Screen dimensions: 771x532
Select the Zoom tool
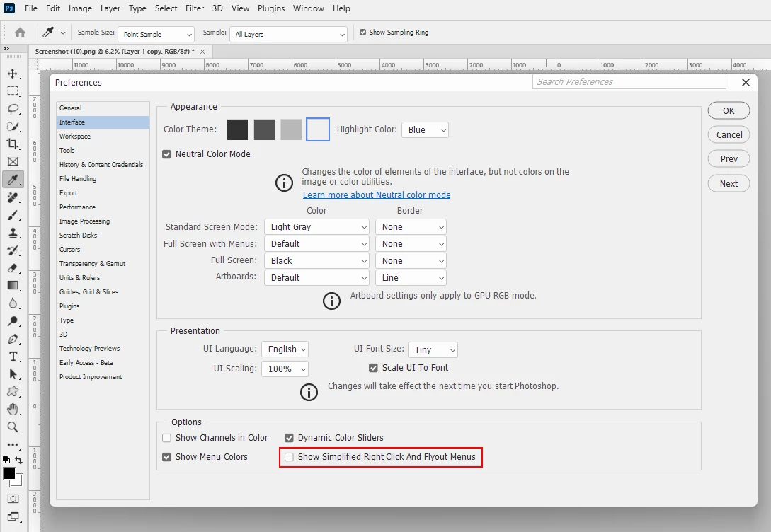click(x=13, y=427)
